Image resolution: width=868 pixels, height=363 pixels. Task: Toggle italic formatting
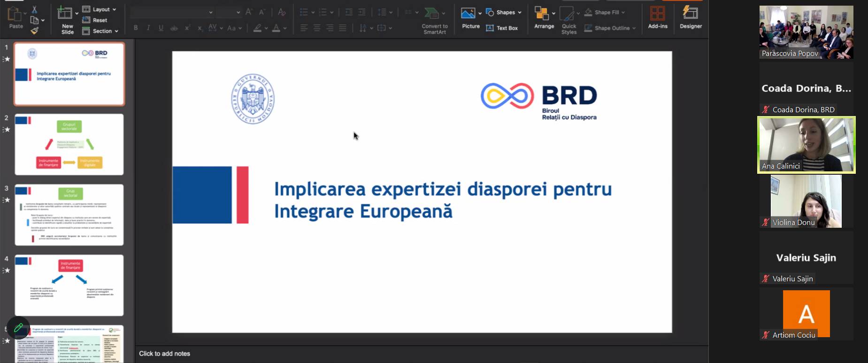(148, 28)
